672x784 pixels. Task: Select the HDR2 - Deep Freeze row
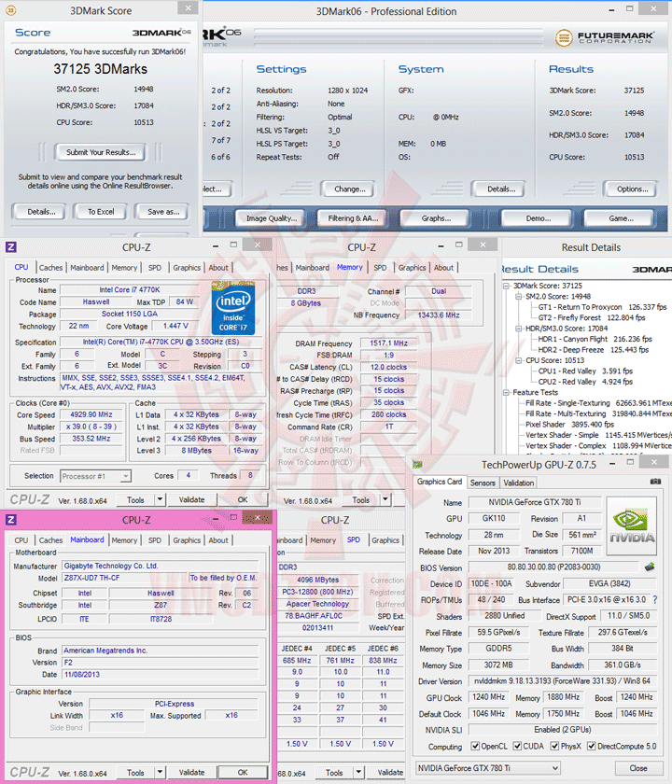593,349
